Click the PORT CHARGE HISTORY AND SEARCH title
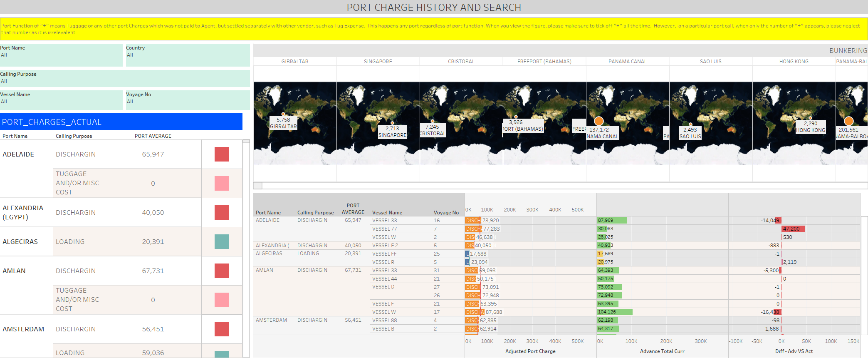 (434, 7)
